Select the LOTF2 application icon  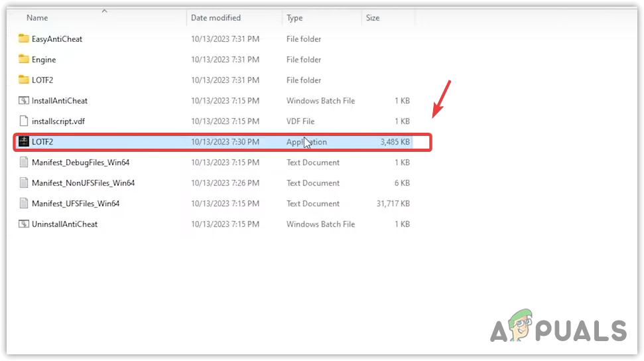pyautogui.click(x=24, y=141)
